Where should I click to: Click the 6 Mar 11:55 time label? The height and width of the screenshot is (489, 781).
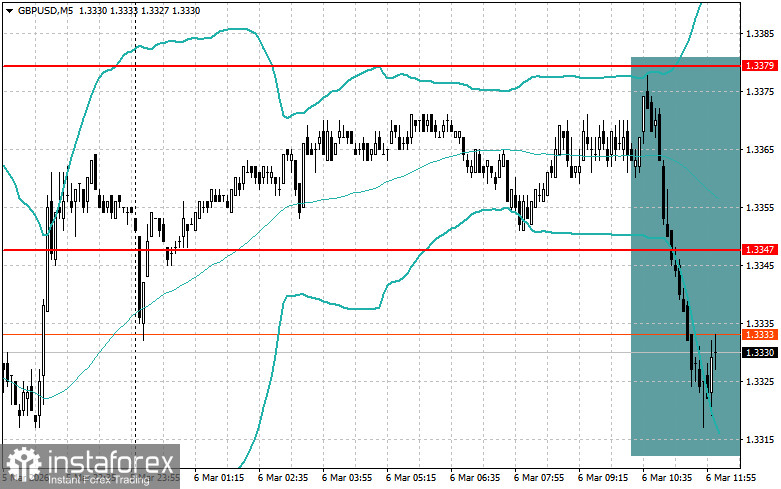(x=731, y=478)
